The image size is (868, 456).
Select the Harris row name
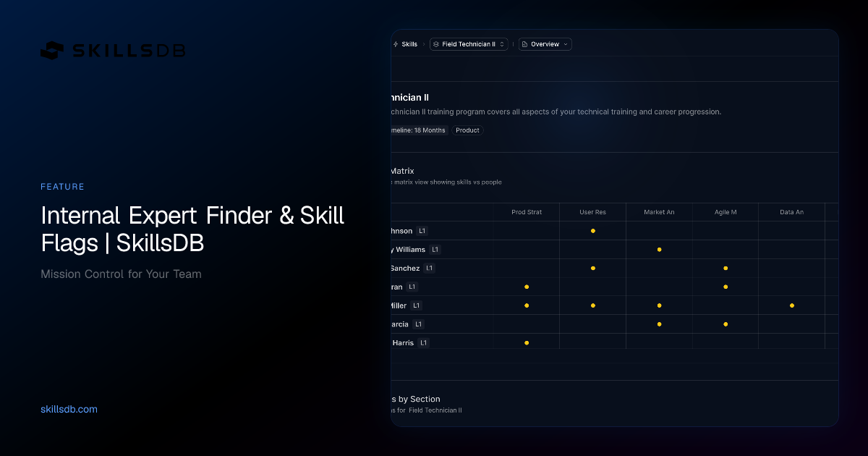point(403,343)
